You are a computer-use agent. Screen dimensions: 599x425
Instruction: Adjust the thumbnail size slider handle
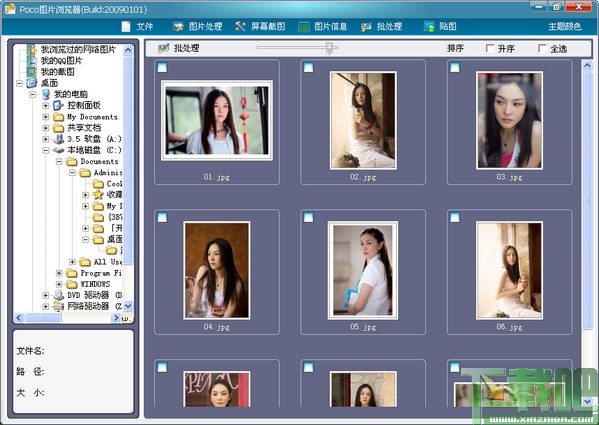[x=329, y=48]
